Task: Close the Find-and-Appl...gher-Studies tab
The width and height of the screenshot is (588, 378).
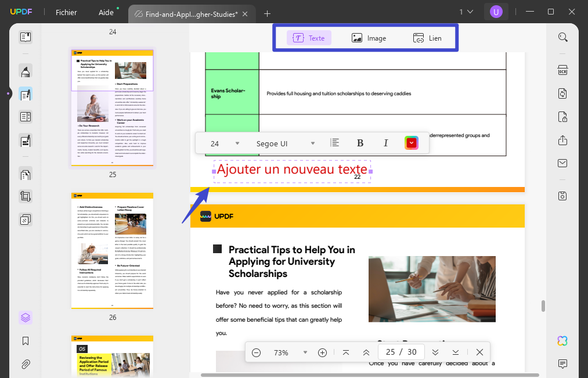Action: pyautogui.click(x=245, y=15)
